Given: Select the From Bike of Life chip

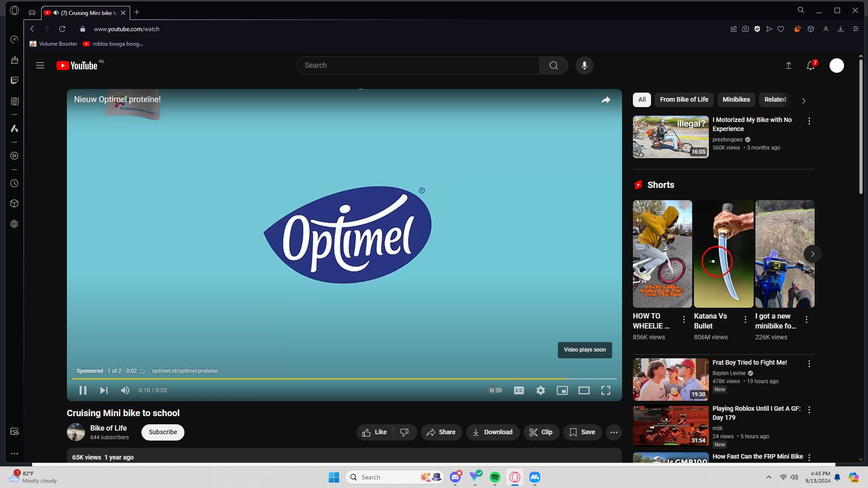Looking at the screenshot, I should [684, 100].
